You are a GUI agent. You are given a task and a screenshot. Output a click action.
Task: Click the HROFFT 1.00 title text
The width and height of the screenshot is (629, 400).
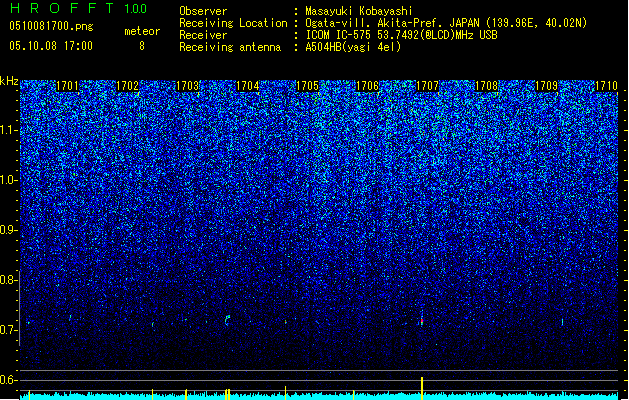[x=79, y=8]
